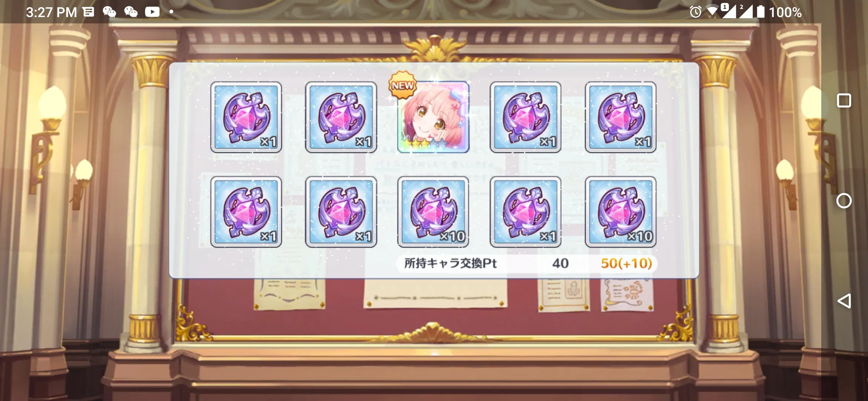Tap the 50(+10) exchange points value

tap(627, 263)
